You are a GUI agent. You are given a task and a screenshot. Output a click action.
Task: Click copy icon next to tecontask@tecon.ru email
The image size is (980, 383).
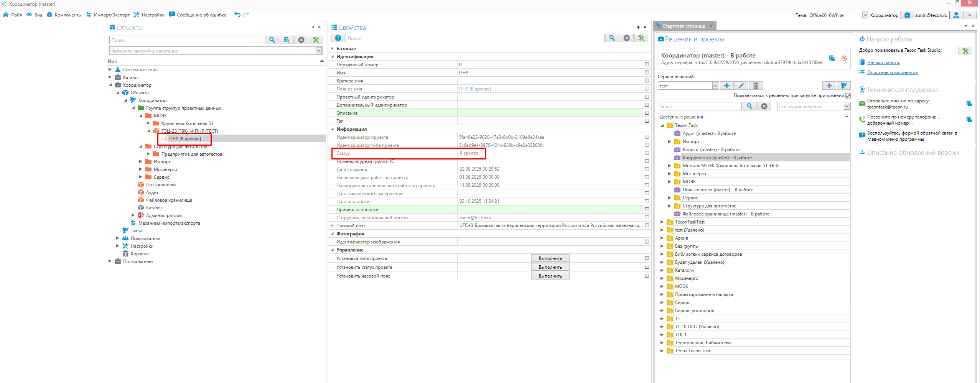969,104
